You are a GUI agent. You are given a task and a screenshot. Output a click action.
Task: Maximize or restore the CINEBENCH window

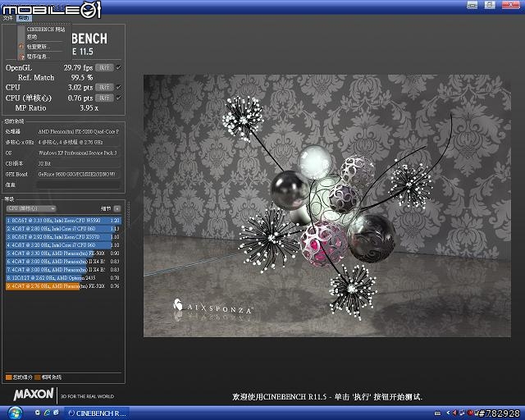click(490, 5)
